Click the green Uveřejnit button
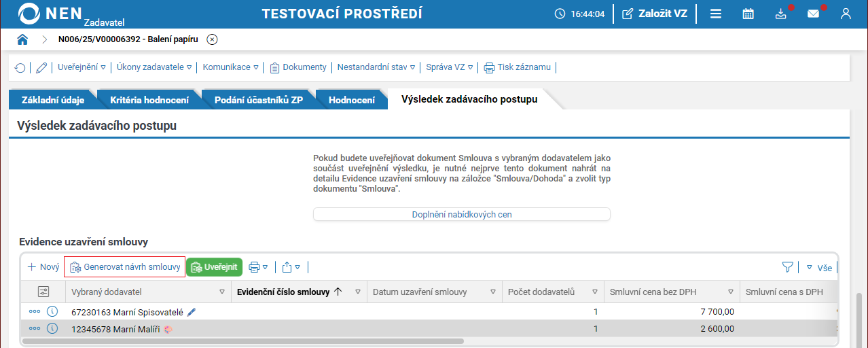 click(x=214, y=267)
